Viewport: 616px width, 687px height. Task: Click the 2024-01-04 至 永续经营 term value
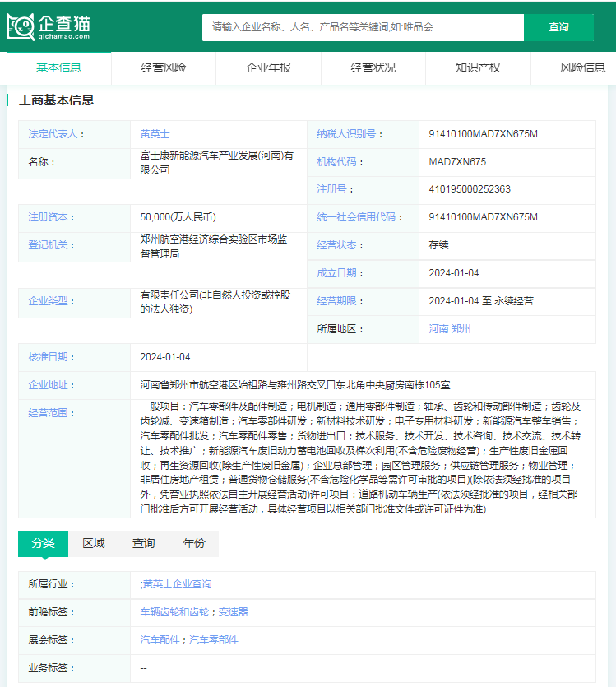[x=481, y=301]
